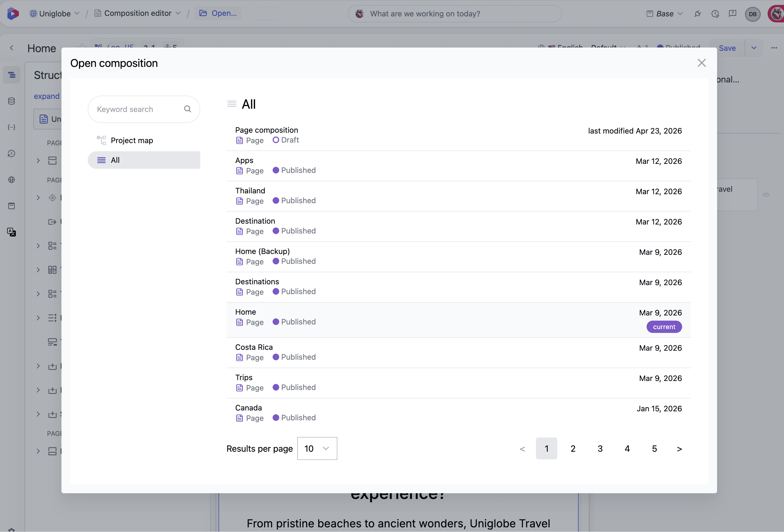The width and height of the screenshot is (784, 532).
Task: Open the Costa Rica composition
Action: [458, 353]
